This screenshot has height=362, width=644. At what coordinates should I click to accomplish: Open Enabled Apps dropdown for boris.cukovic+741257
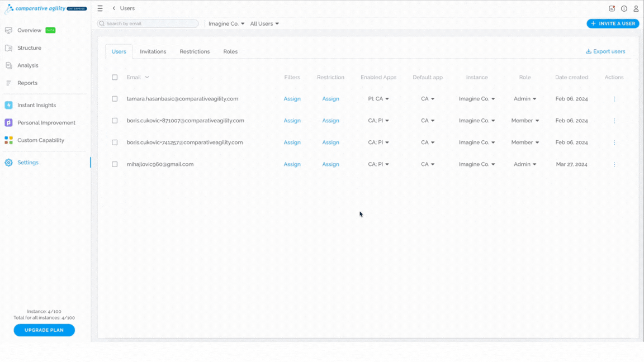coord(378,142)
